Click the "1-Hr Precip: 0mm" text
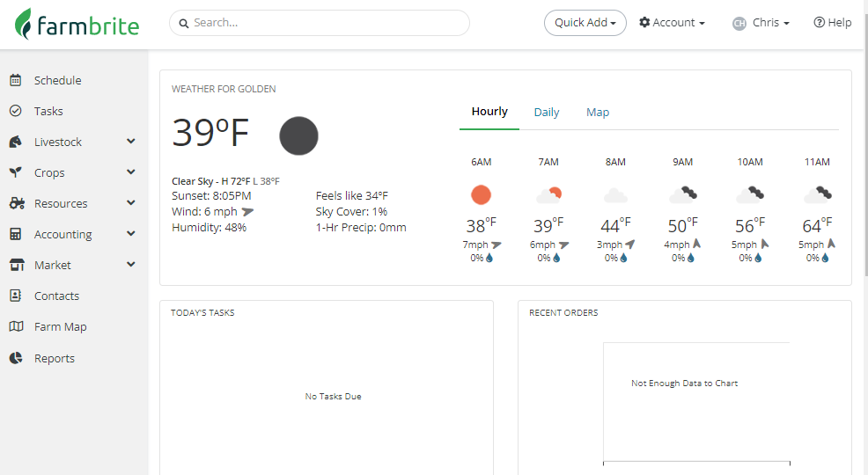 [361, 227]
